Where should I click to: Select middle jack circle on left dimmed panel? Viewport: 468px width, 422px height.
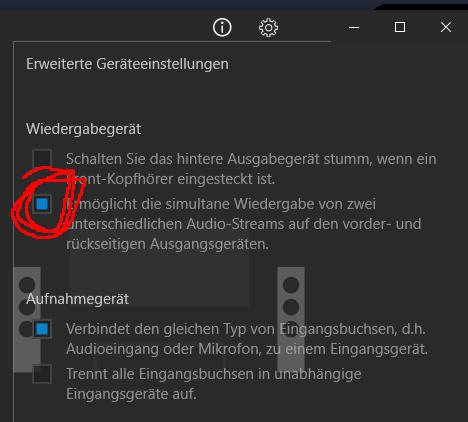point(27,307)
